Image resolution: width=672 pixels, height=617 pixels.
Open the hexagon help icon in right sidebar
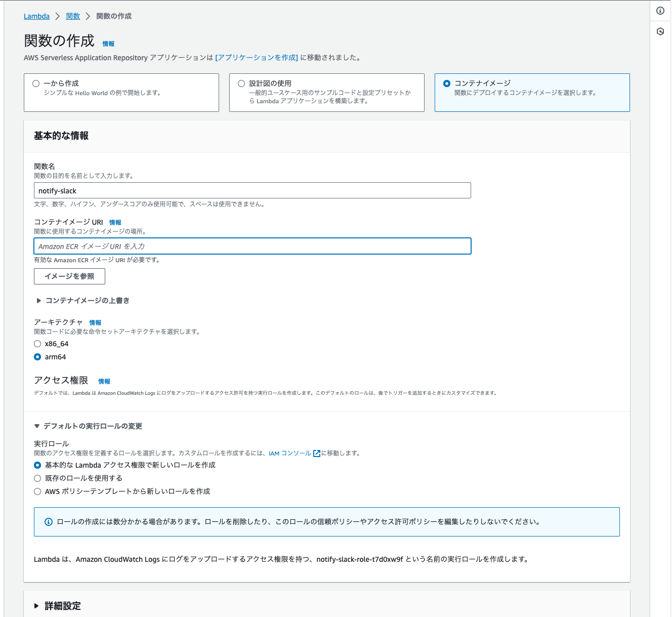point(660,31)
